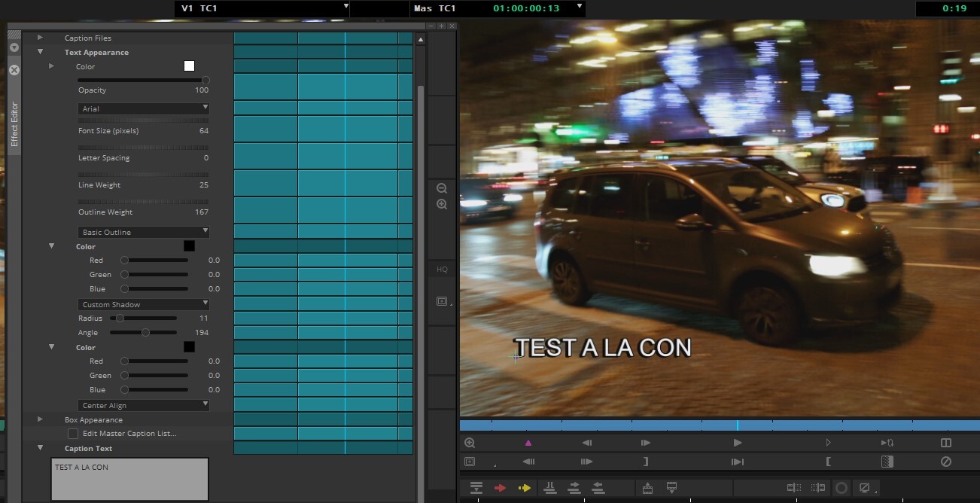The image size is (980, 503).
Task: Expand the Box Appearance section
Action: click(40, 419)
